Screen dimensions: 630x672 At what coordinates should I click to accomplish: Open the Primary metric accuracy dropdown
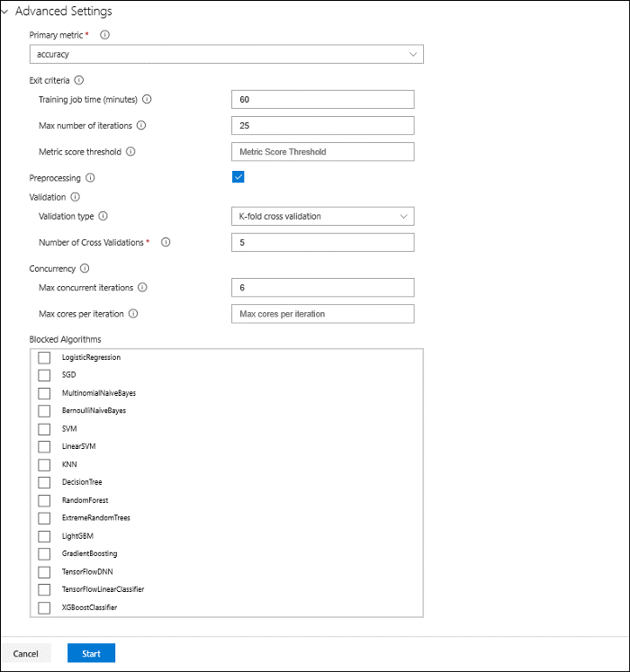(x=227, y=54)
